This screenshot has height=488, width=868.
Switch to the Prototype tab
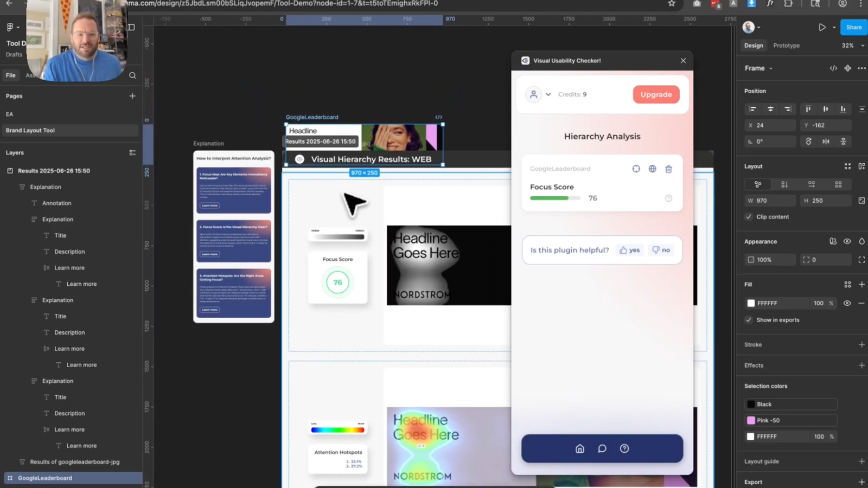(x=786, y=46)
